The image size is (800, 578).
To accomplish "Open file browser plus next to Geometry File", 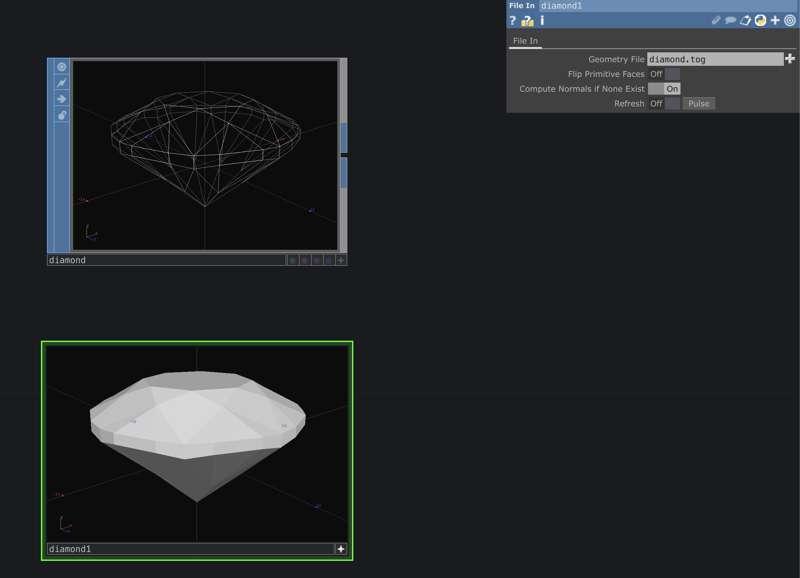I will [790, 59].
